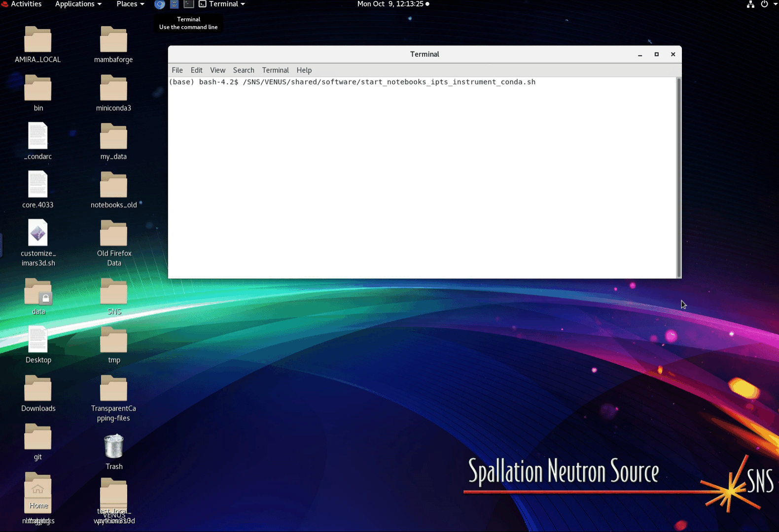Click the command line text in the terminal
This screenshot has height=532, width=779.
coord(389,82)
